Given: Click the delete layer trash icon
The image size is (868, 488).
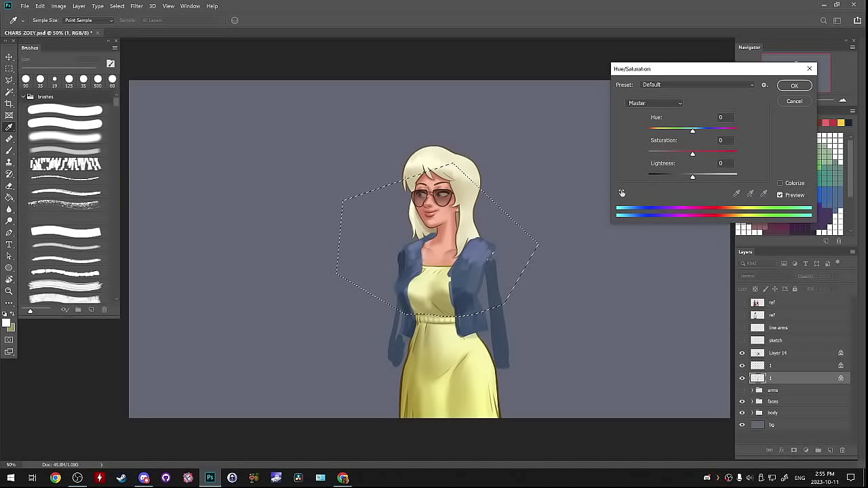Looking at the screenshot, I should 842,450.
